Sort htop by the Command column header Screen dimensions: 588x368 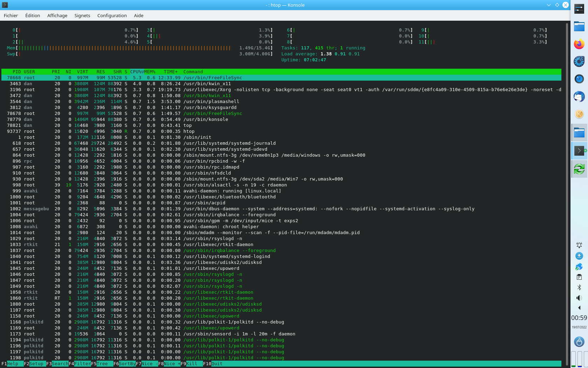click(x=193, y=72)
